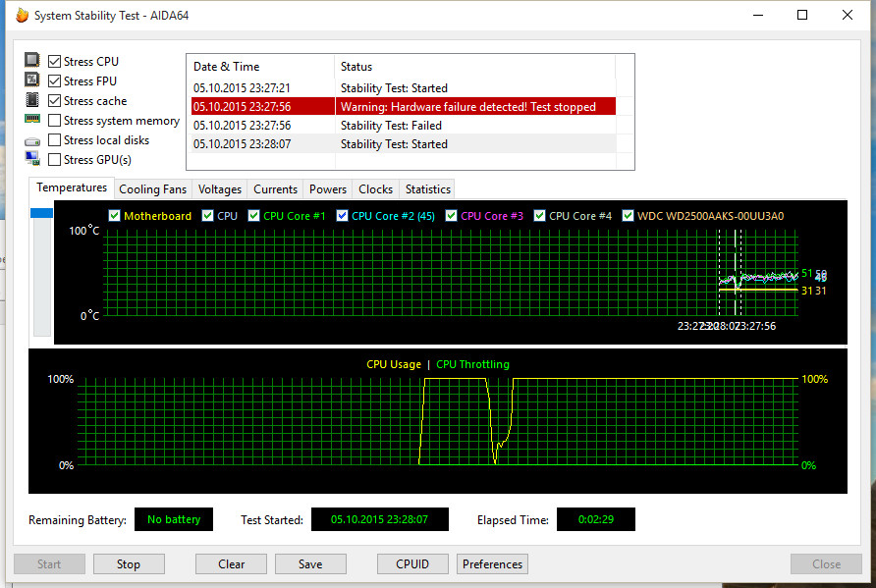
Task: Click the blue graph scale slider at left
Action: (x=42, y=213)
